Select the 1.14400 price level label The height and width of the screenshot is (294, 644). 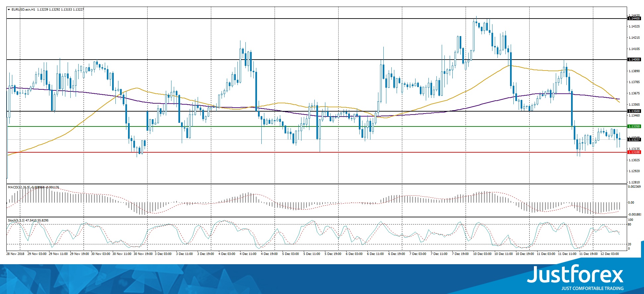634,19
